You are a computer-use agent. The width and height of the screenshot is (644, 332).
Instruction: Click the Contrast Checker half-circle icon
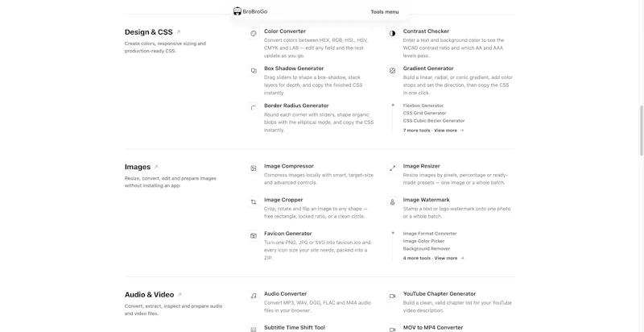click(x=392, y=33)
